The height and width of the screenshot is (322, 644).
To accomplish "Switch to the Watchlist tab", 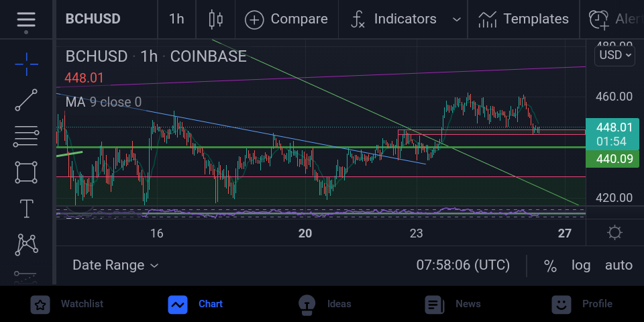I will [68, 305].
